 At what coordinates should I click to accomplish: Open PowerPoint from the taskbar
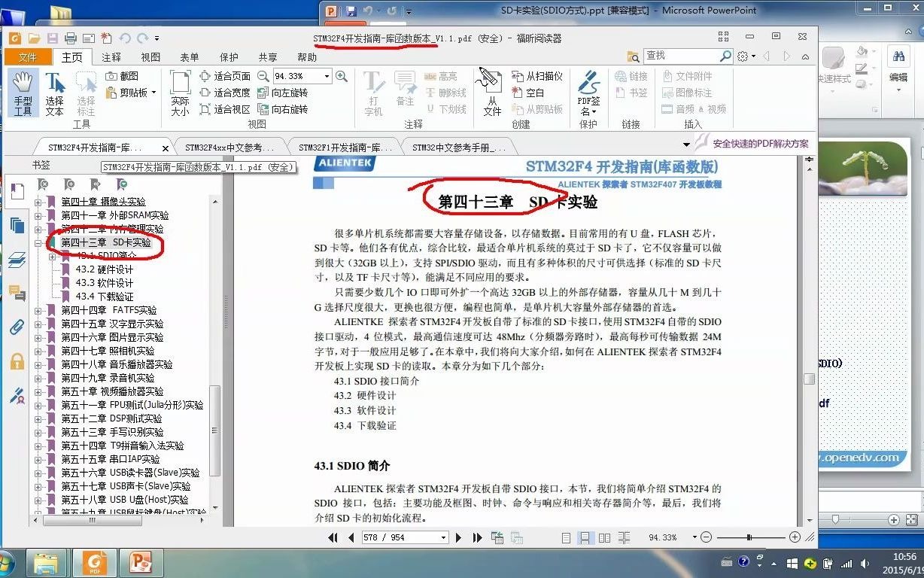point(141,561)
